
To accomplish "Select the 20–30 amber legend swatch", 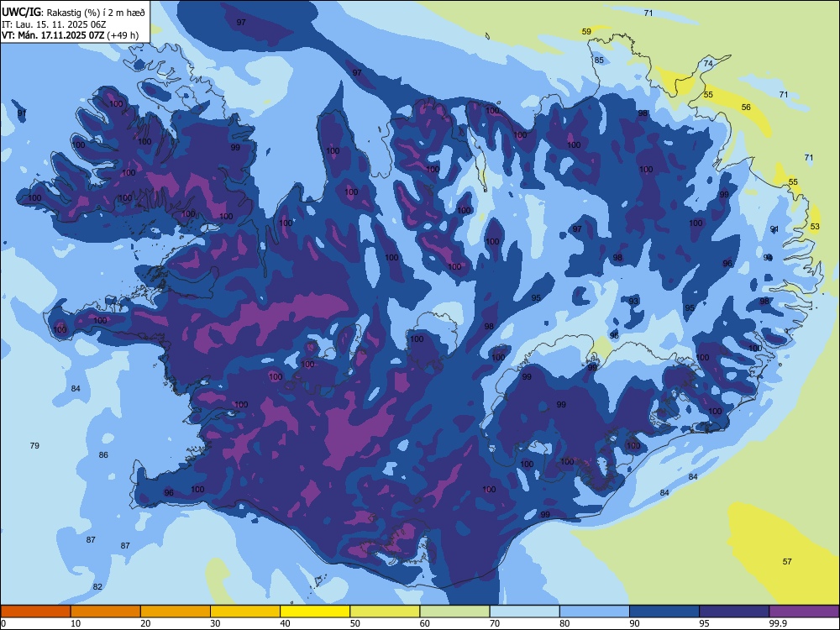I will pos(176,612).
